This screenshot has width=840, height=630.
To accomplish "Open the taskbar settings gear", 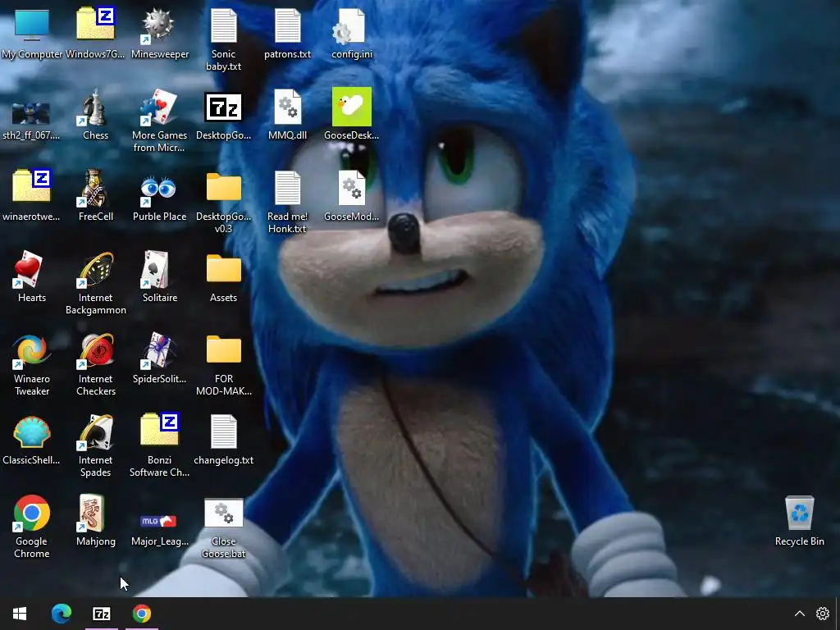I will [822, 614].
